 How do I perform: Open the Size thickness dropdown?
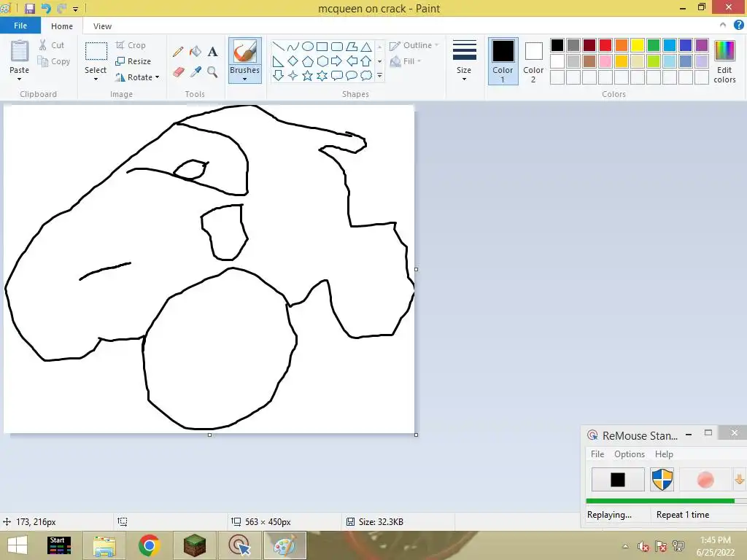tap(464, 61)
